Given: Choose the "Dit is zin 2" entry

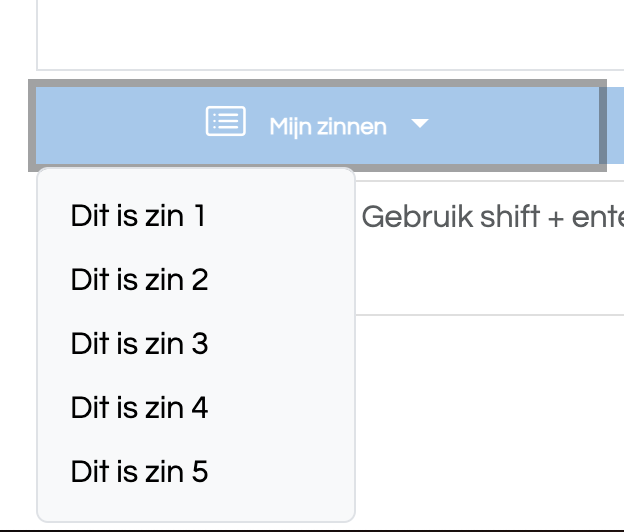Looking at the screenshot, I should click(x=196, y=280).
